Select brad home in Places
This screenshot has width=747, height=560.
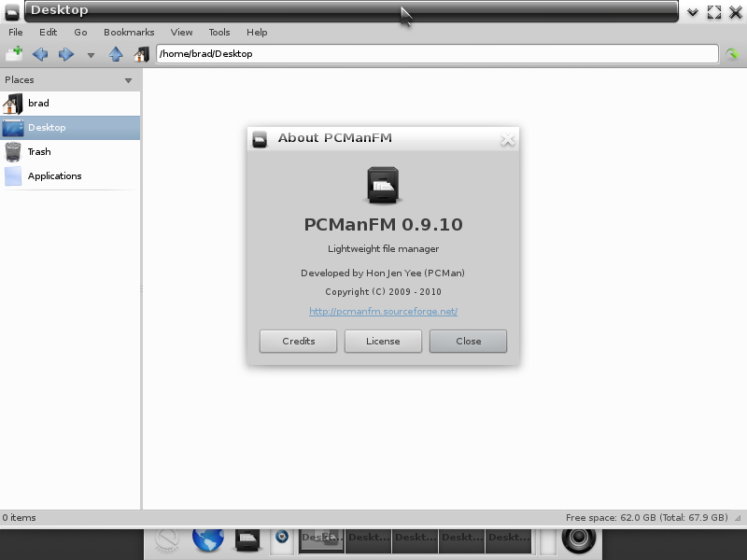pos(70,104)
